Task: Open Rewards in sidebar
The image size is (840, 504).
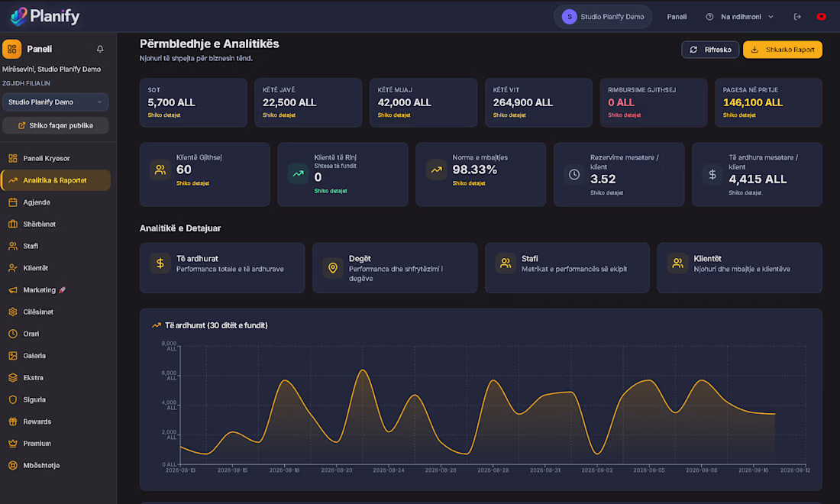Action: coord(56,422)
